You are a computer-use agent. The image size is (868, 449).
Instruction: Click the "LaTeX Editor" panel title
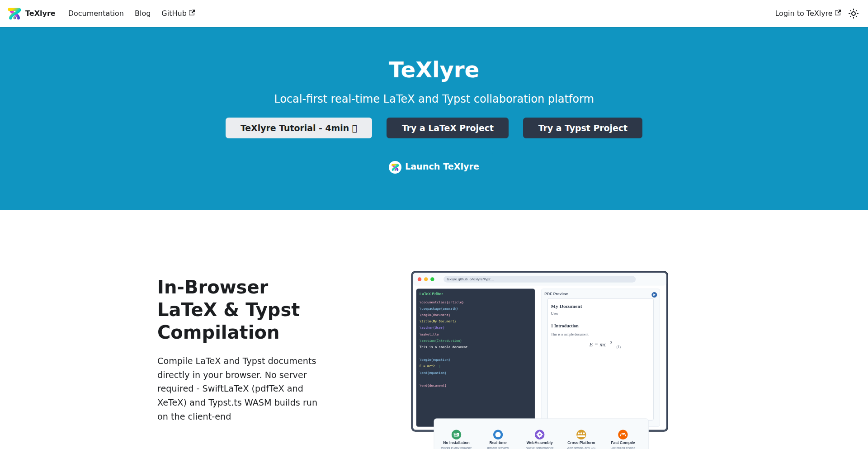tap(431, 294)
